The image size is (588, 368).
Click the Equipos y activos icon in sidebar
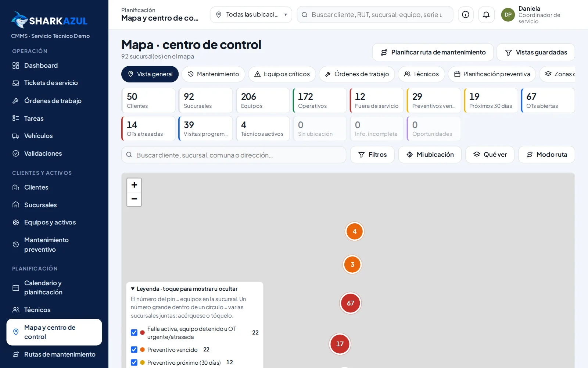[x=16, y=222]
